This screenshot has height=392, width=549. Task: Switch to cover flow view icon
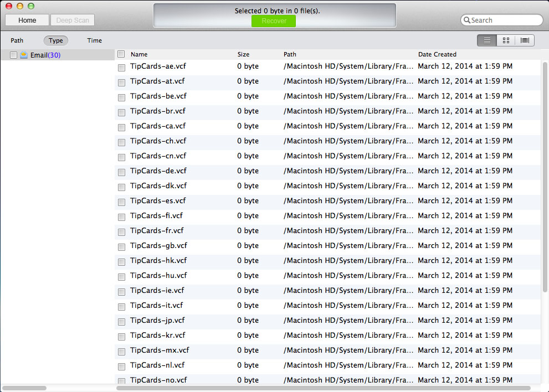point(525,40)
